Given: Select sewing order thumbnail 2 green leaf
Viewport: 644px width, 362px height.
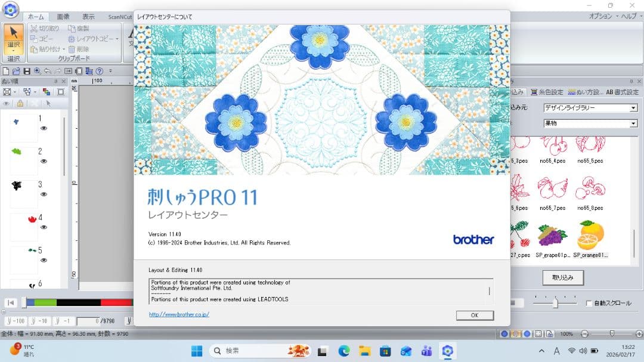Looking at the screenshot, I should point(23,161).
